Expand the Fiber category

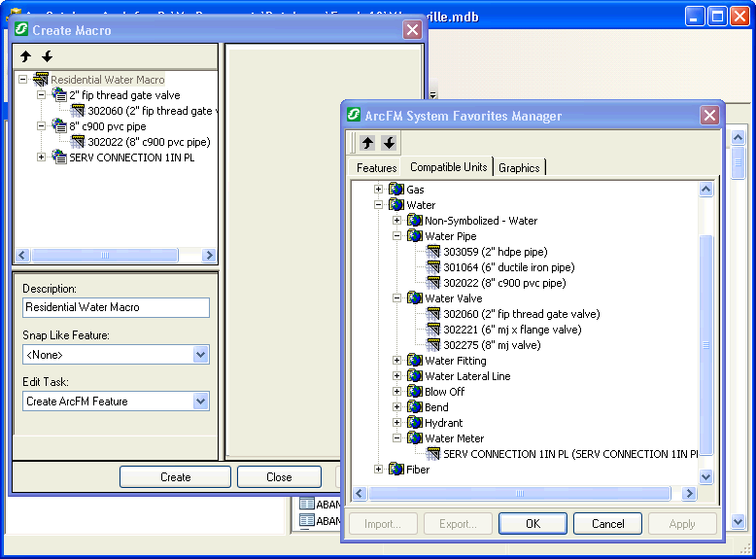click(378, 469)
